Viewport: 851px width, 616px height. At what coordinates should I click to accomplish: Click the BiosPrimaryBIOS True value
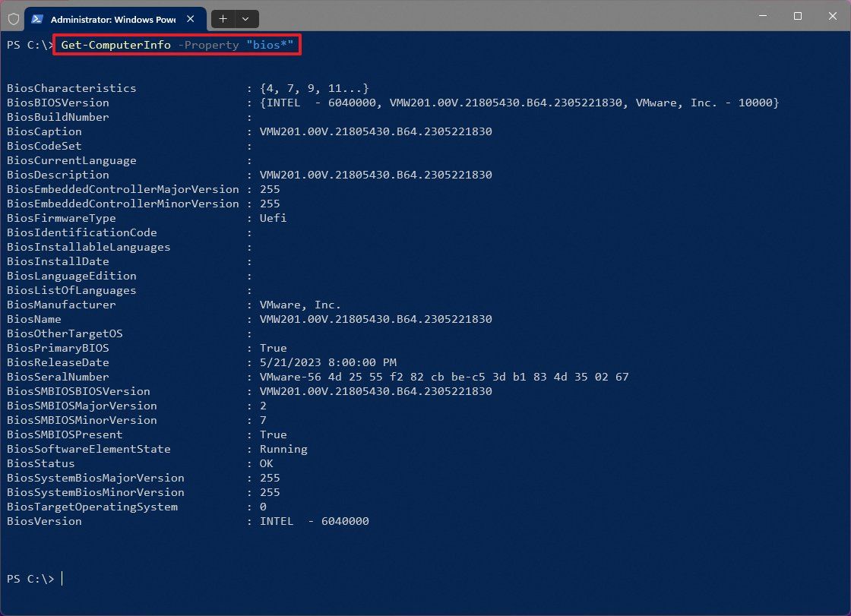point(273,348)
